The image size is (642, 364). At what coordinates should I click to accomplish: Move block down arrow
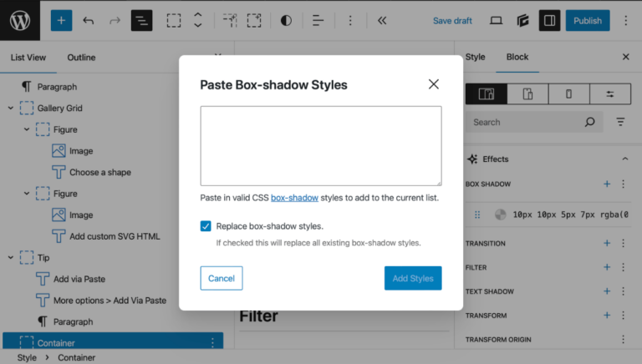pos(198,26)
